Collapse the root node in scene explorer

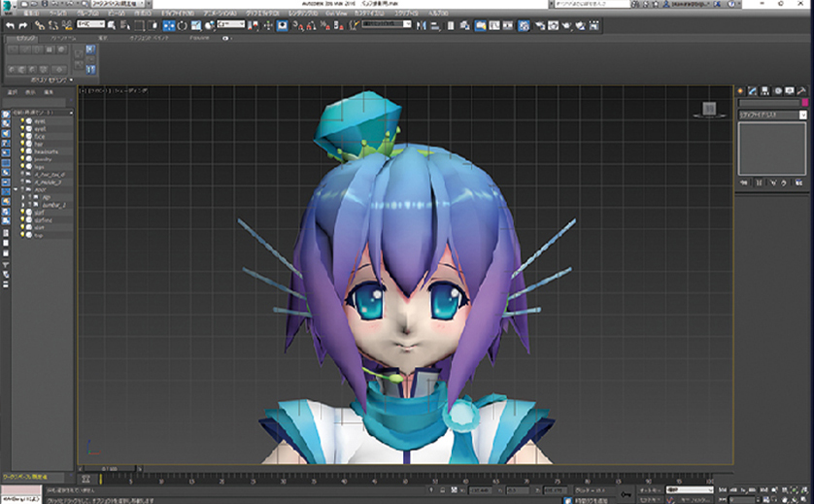(x=16, y=190)
